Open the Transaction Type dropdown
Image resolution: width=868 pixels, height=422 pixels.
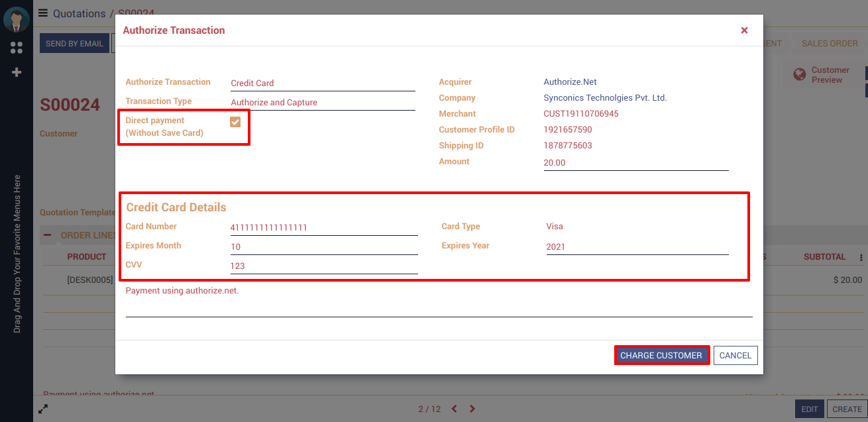click(x=322, y=103)
